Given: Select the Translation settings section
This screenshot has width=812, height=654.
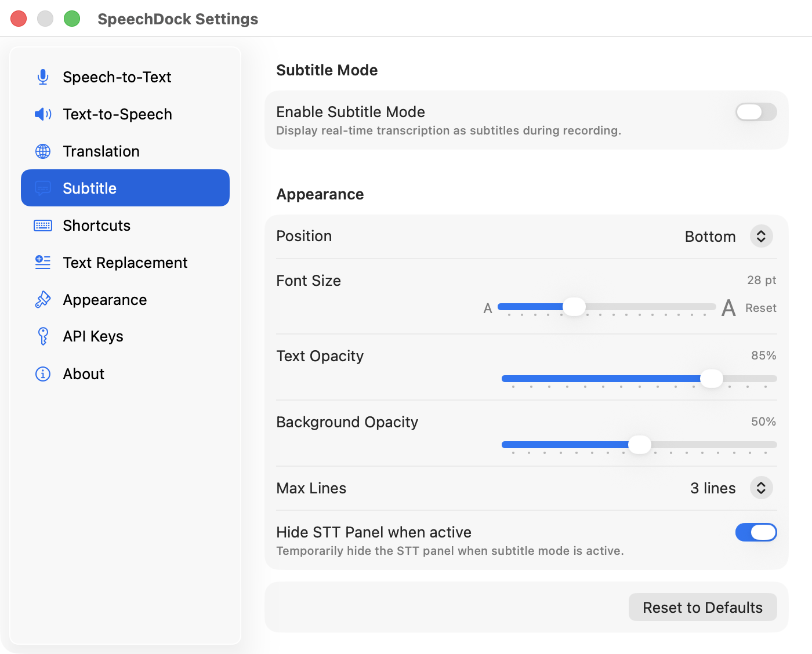Looking at the screenshot, I should click(101, 151).
